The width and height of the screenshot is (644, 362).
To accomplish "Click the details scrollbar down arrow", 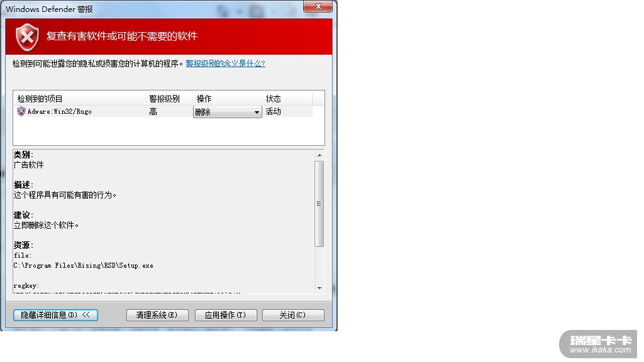I will coord(319,288).
